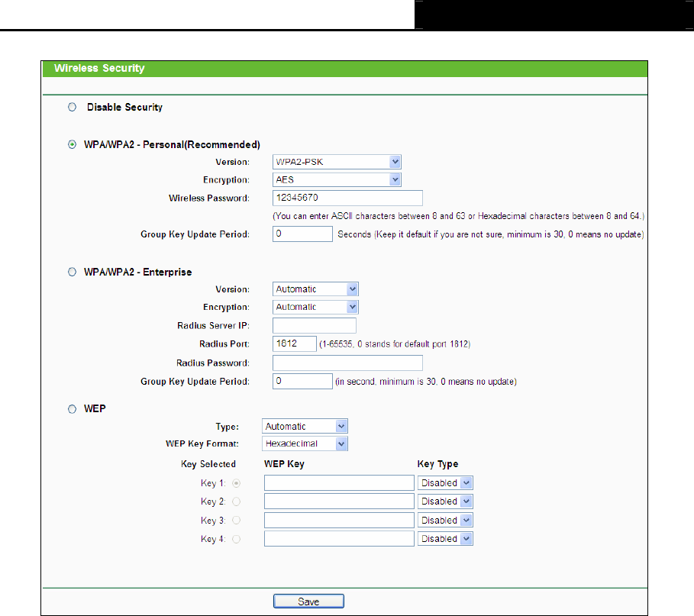This screenshot has width=694, height=616.
Task: Click the Key 1 WEP Key field
Action: pyautogui.click(x=339, y=482)
